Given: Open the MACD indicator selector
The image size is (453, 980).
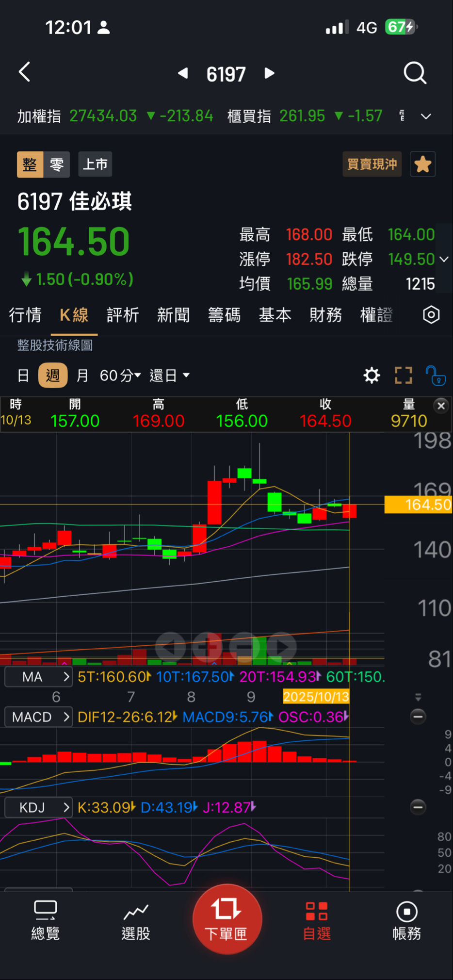Looking at the screenshot, I should 38,717.
